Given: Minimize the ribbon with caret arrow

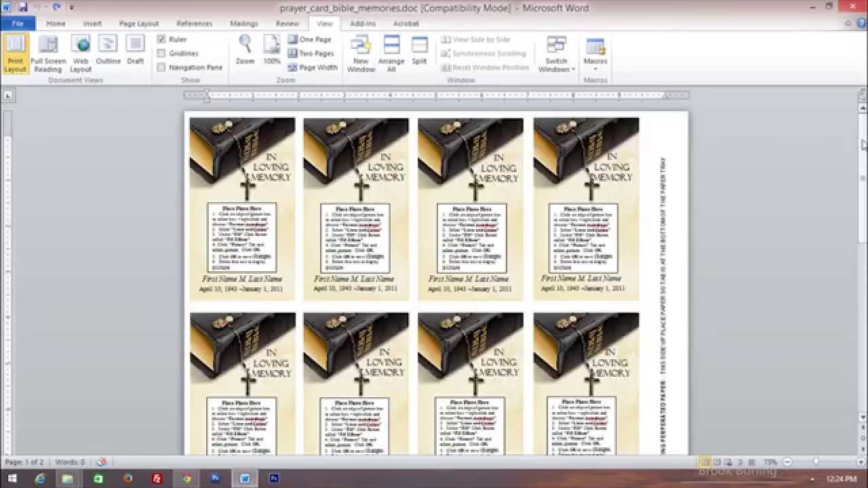Looking at the screenshot, I should [x=848, y=24].
